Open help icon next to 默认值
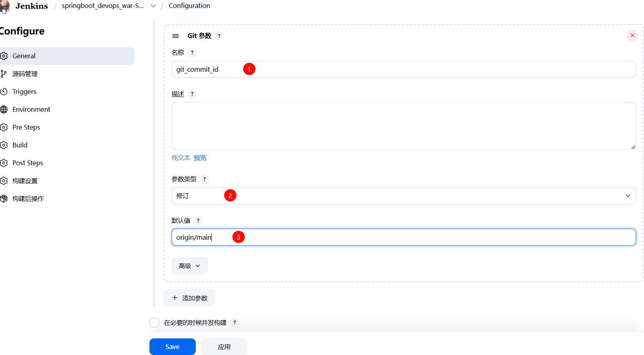Screen dimensions: 644x355 pyautogui.click(x=198, y=221)
